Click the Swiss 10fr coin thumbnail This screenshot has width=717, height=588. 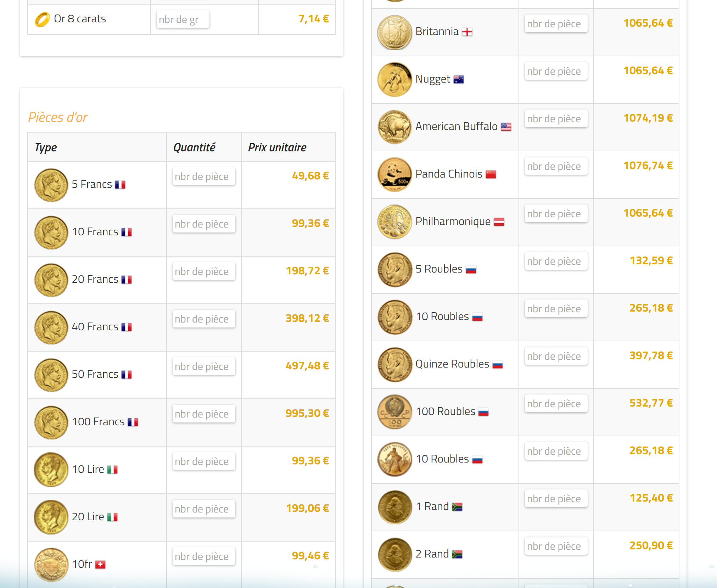[x=51, y=564]
